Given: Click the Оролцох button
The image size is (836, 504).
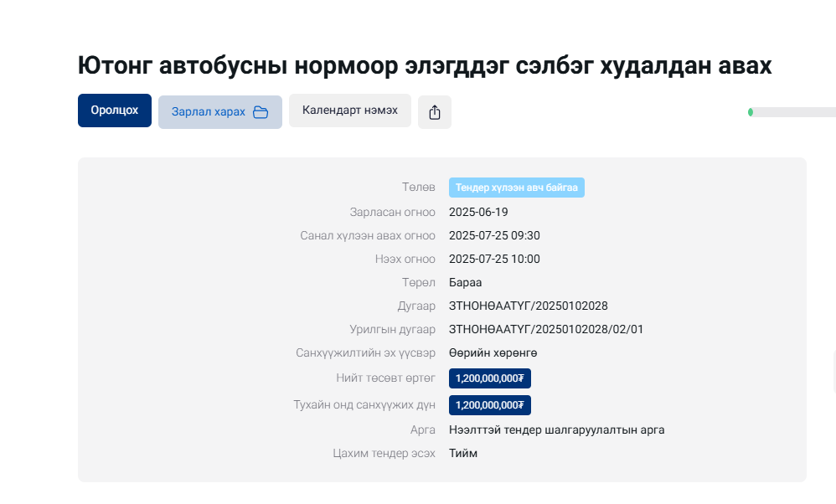Looking at the screenshot, I should pyautogui.click(x=115, y=111).
